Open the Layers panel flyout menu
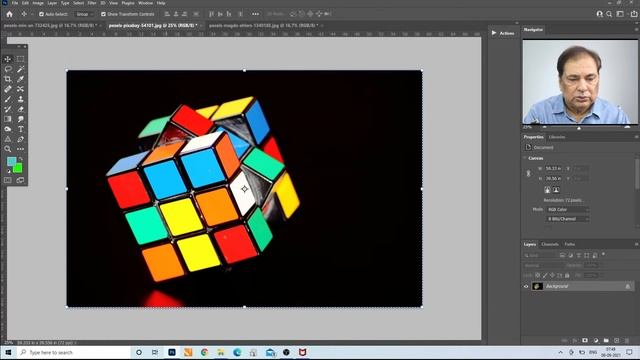Viewport: 640px width, 360px height. (636, 244)
